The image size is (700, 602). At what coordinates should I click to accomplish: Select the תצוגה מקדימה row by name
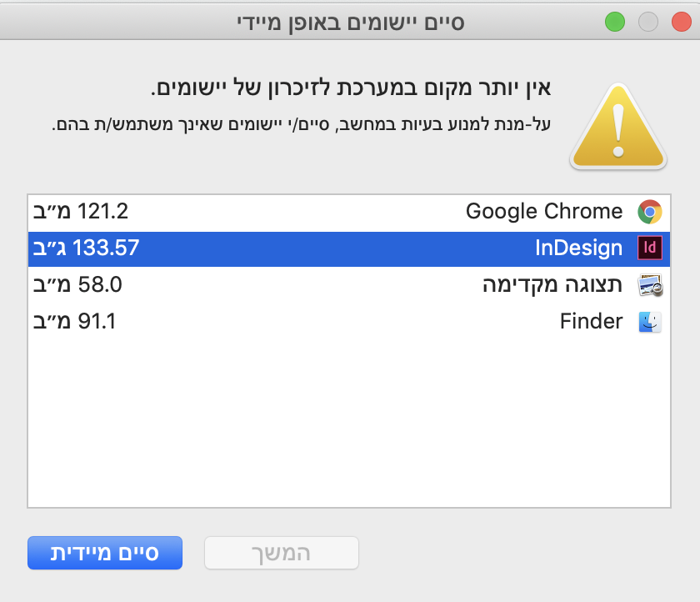point(552,285)
